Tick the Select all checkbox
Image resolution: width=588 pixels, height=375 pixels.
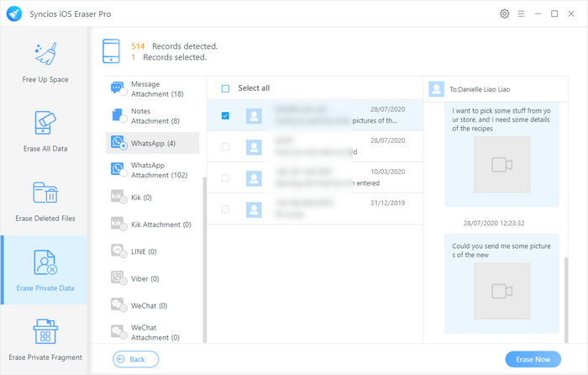pos(225,88)
